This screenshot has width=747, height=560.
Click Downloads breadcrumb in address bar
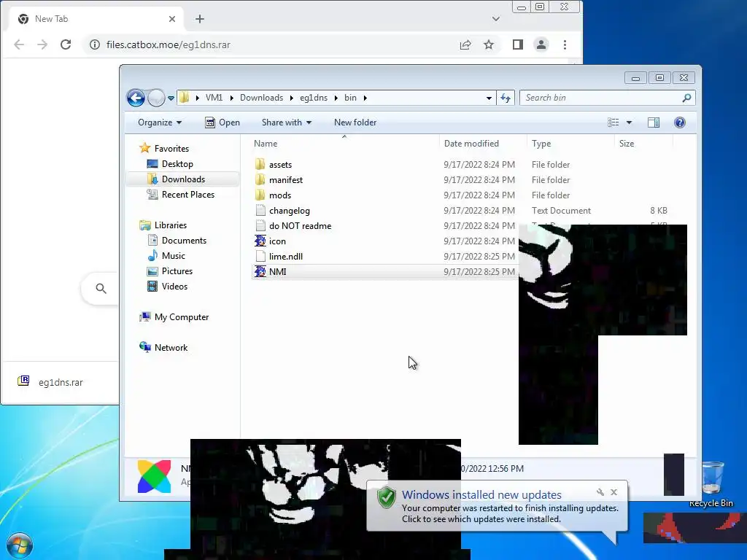click(262, 98)
